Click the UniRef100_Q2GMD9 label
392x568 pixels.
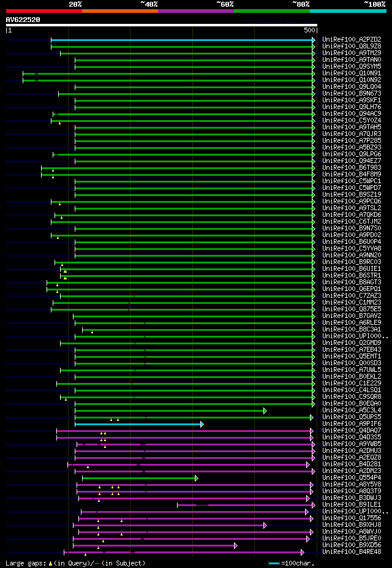tap(352, 343)
